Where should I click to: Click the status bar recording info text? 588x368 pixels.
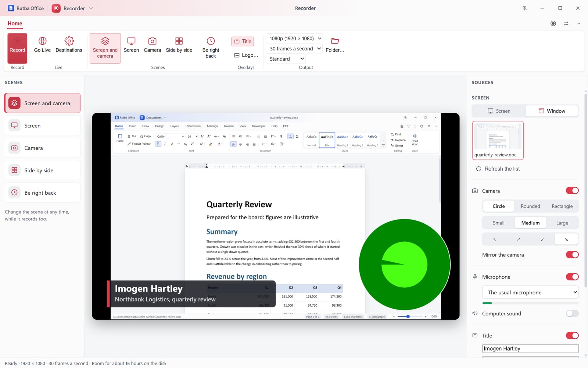click(x=86, y=363)
